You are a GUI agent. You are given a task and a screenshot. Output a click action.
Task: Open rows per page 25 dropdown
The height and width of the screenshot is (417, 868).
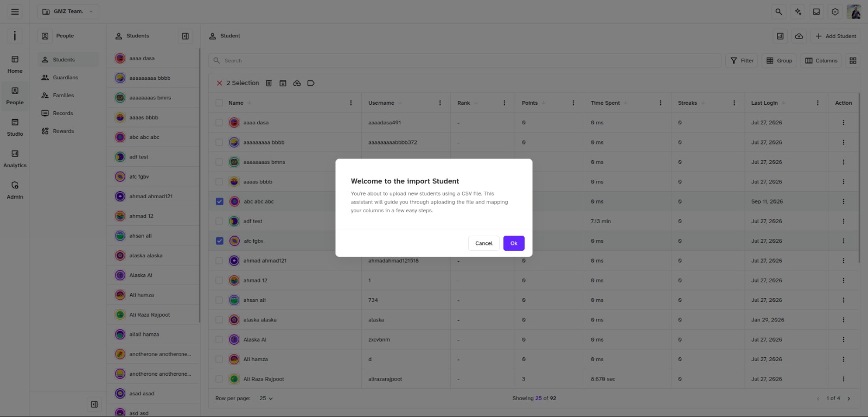pyautogui.click(x=266, y=399)
